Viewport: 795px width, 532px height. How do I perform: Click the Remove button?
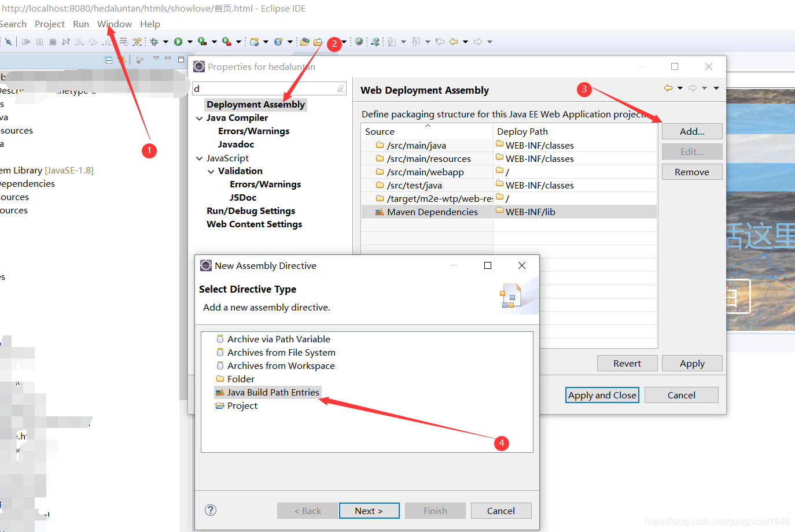(692, 172)
